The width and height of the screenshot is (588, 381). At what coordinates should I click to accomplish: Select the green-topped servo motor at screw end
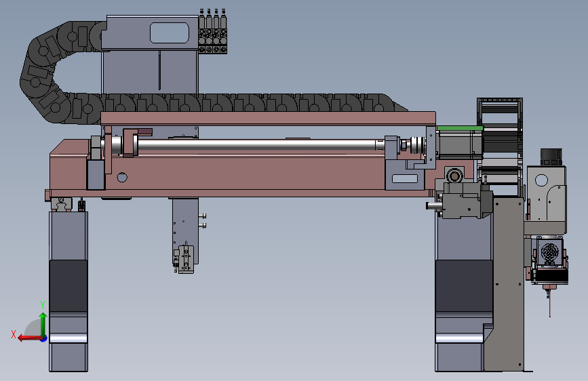pyautogui.click(x=460, y=142)
